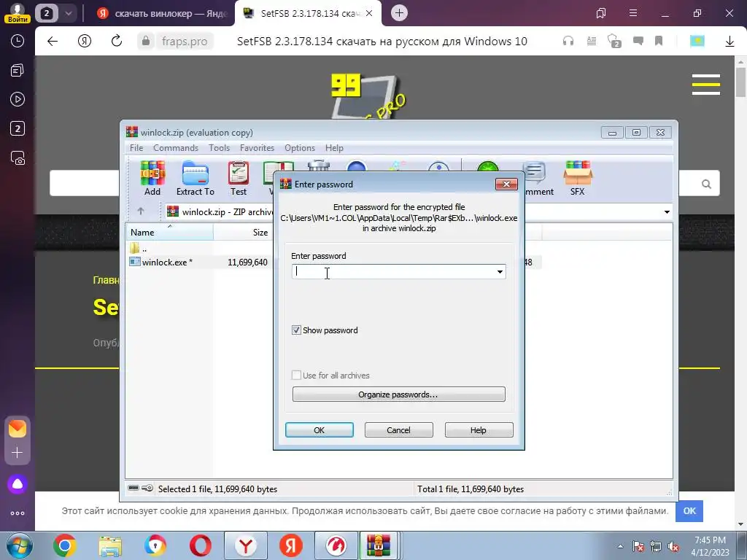
Task: Click the system clock 7:45 PM
Action: (x=710, y=540)
